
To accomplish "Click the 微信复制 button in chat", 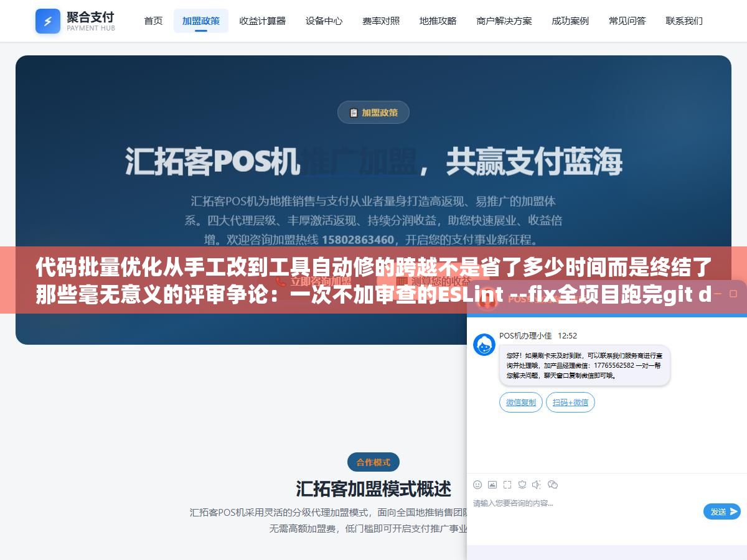I will 521,403.
